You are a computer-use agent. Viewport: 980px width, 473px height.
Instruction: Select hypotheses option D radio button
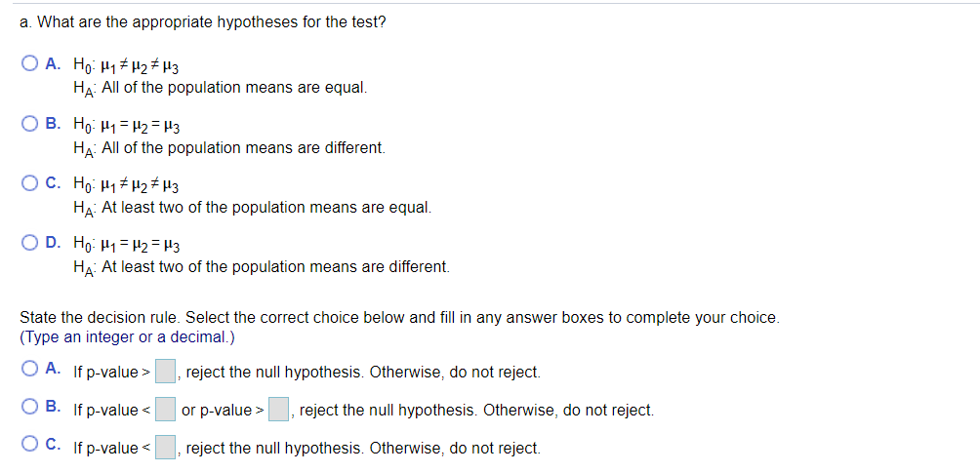coord(29,244)
